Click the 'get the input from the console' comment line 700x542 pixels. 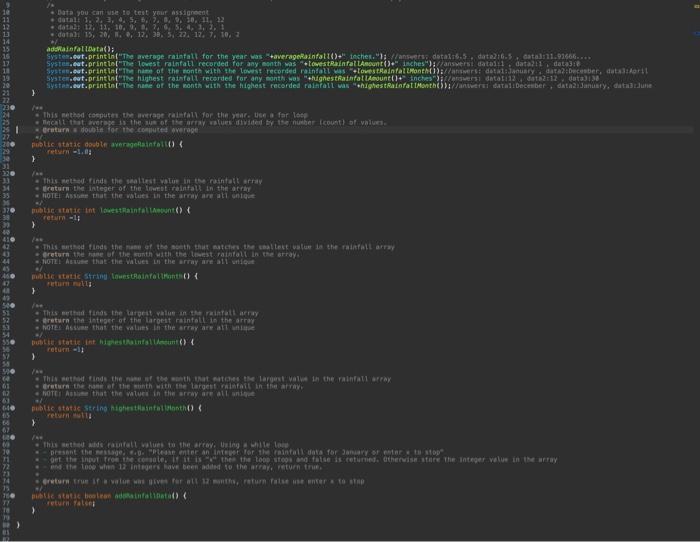pos(296,459)
